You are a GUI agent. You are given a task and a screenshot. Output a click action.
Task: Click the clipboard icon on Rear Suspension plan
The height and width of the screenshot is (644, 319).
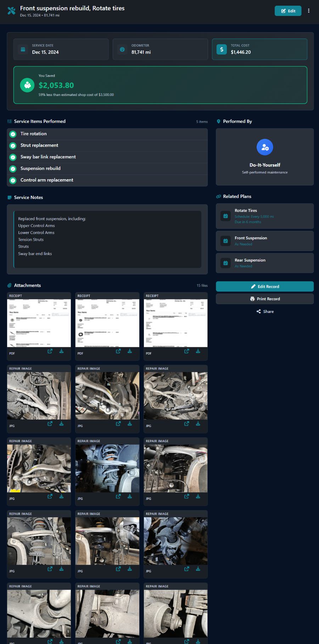[225, 263]
